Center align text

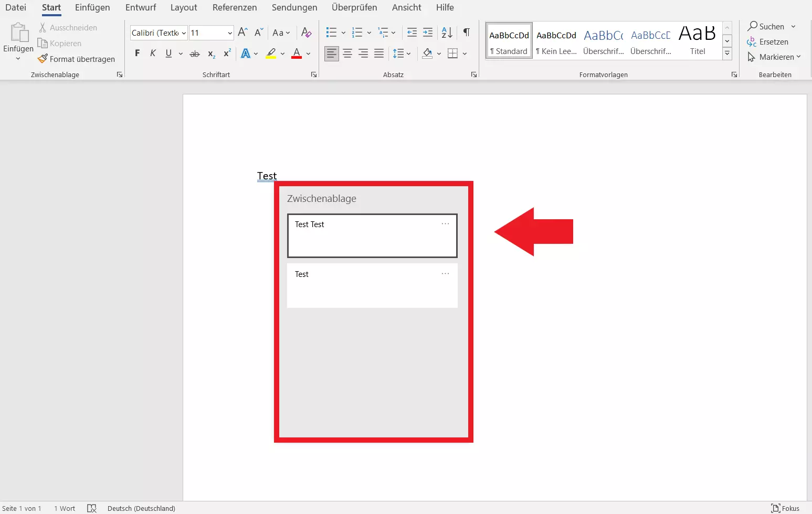[347, 53]
